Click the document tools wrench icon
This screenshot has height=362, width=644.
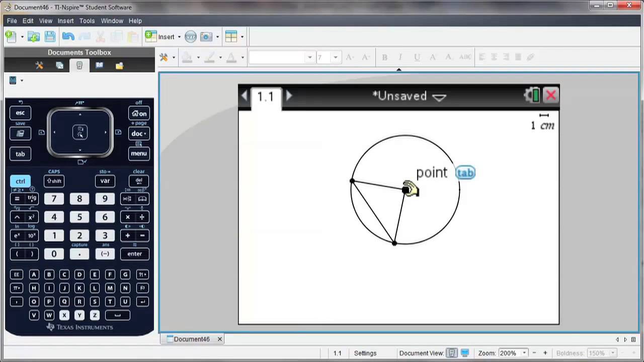pos(164,57)
